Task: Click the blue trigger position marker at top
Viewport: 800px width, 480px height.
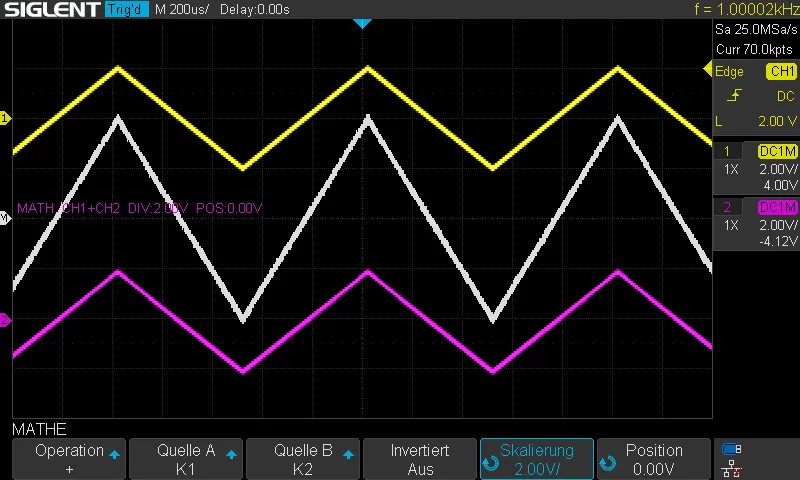Action: pos(362,23)
